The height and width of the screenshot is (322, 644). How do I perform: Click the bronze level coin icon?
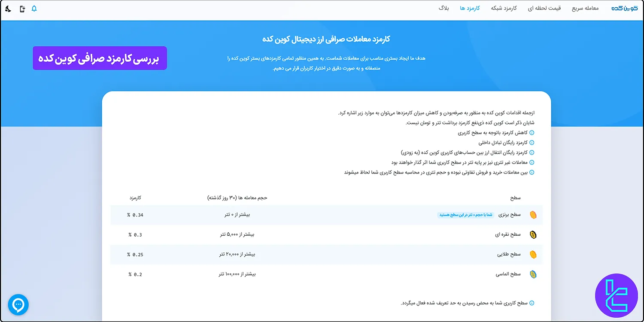[x=533, y=215]
